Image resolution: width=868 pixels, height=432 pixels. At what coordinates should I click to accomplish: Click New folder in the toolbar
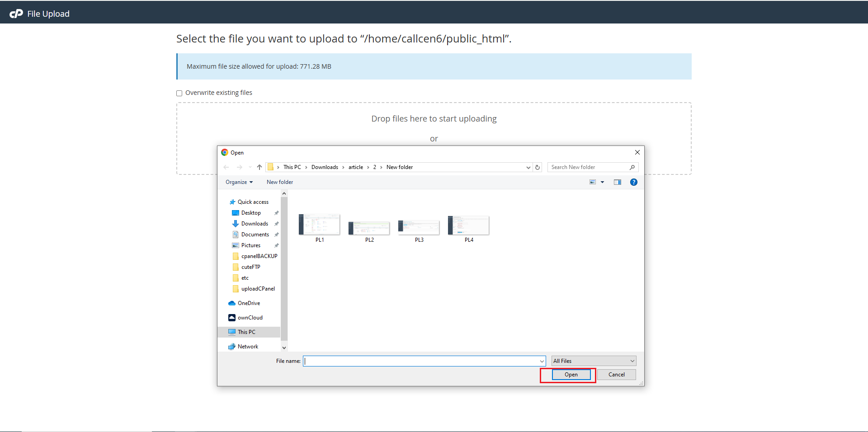280,182
